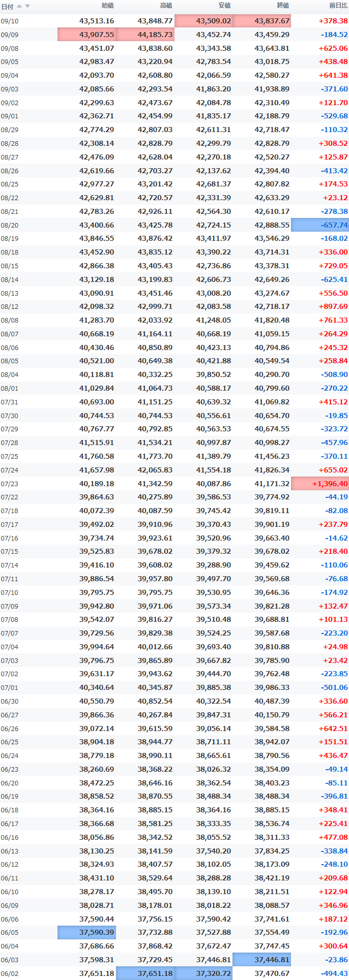The height and width of the screenshot is (980, 349).
Task: Select the 07/04 opening value 39,994.64
Action: click(x=97, y=647)
